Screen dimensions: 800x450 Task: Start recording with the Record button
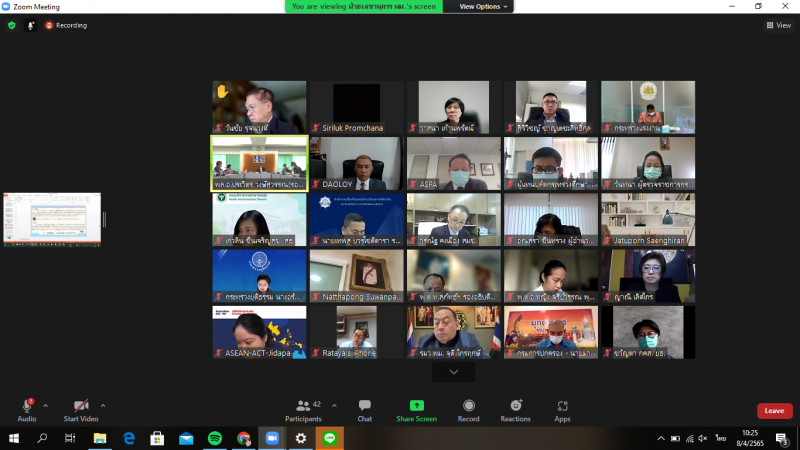tap(468, 410)
